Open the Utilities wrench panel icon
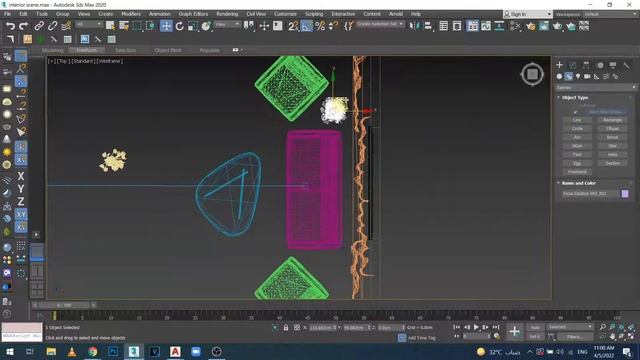This screenshot has width=640, height=360. pyautogui.click(x=626, y=65)
